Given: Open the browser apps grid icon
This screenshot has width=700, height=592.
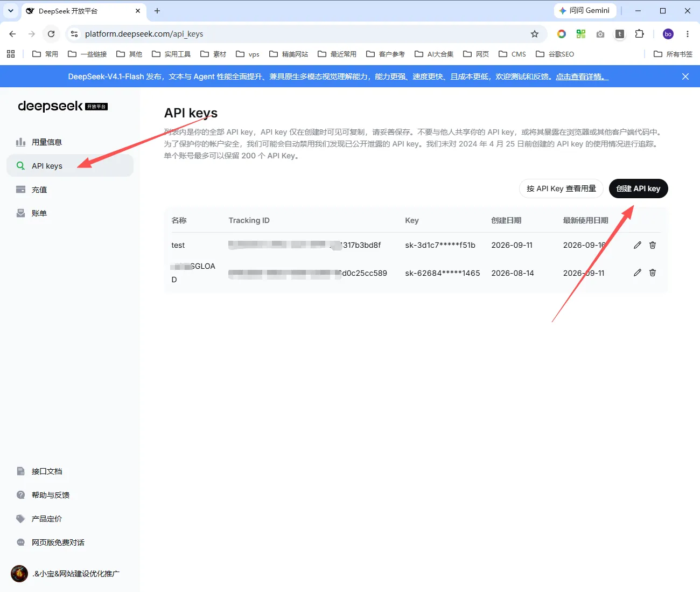Looking at the screenshot, I should (11, 54).
